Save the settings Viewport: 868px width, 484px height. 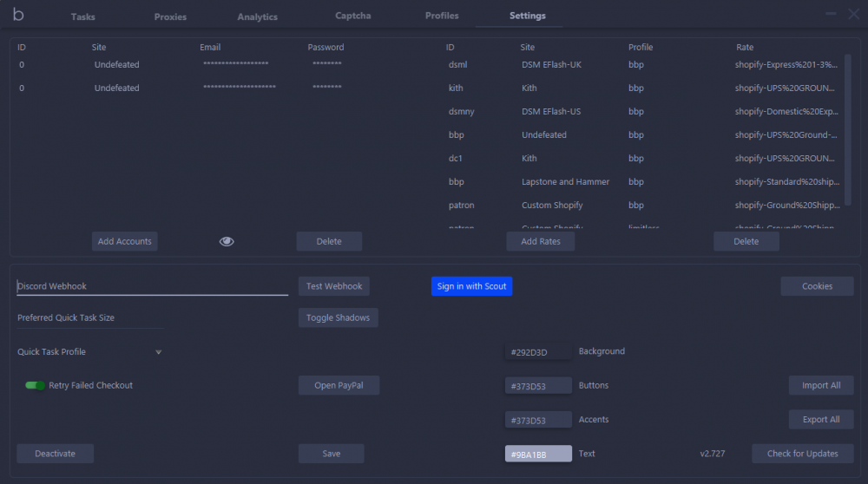point(331,453)
